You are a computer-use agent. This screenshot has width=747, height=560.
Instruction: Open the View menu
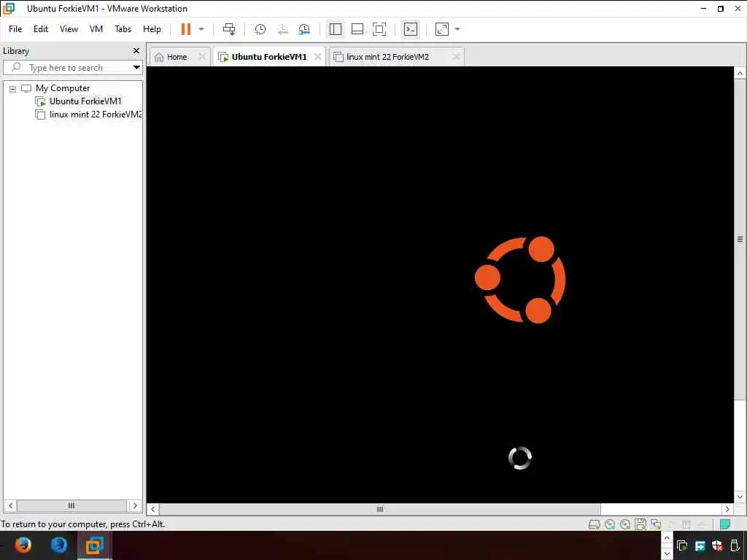(x=69, y=29)
